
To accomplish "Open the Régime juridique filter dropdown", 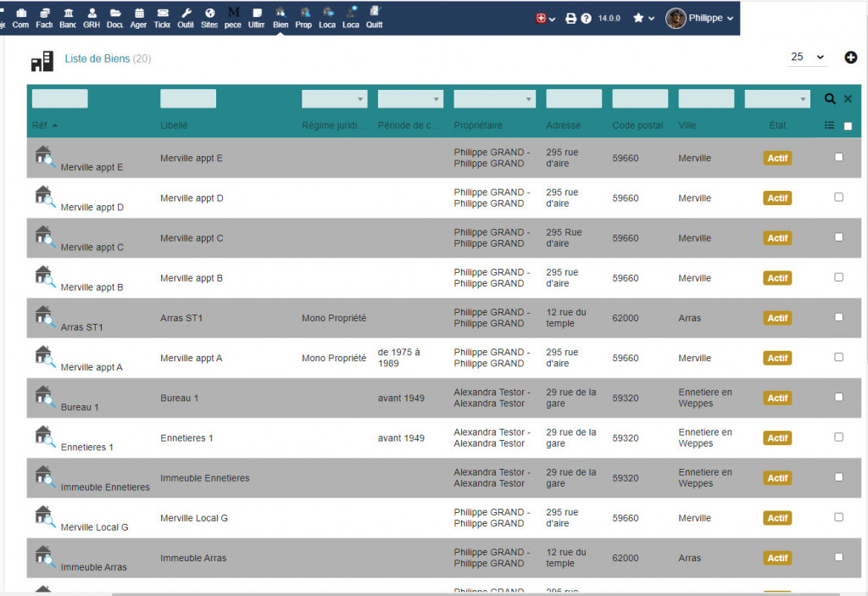I will pos(334,99).
